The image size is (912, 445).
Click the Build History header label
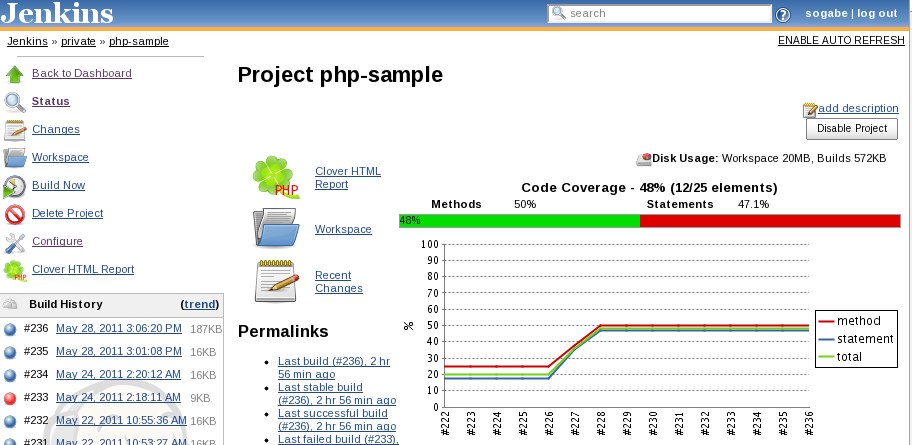66,304
